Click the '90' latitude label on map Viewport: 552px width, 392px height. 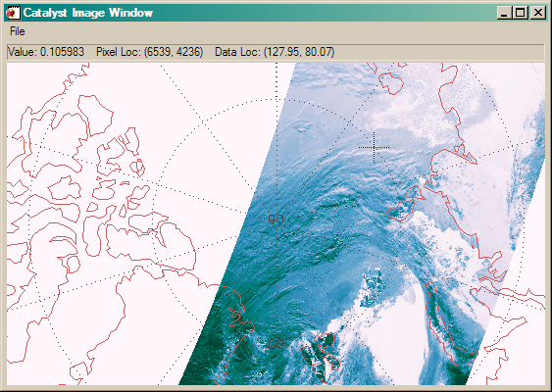tap(276, 220)
